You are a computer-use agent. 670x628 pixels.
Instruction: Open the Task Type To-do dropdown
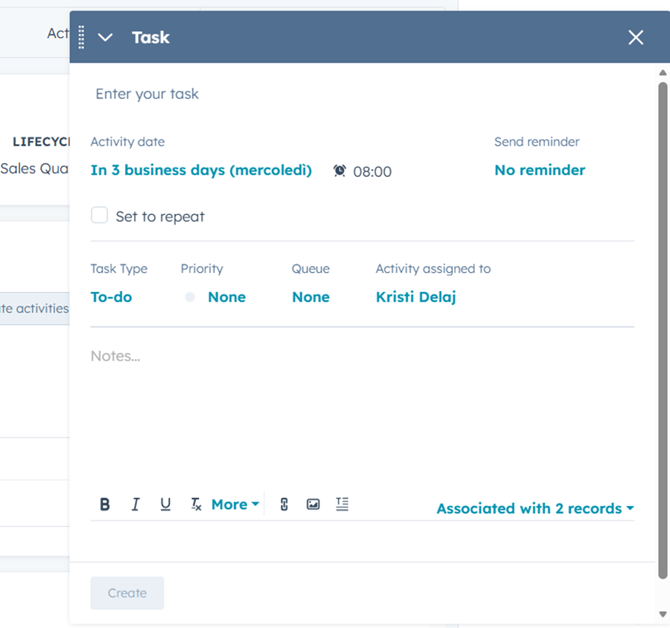(x=111, y=297)
